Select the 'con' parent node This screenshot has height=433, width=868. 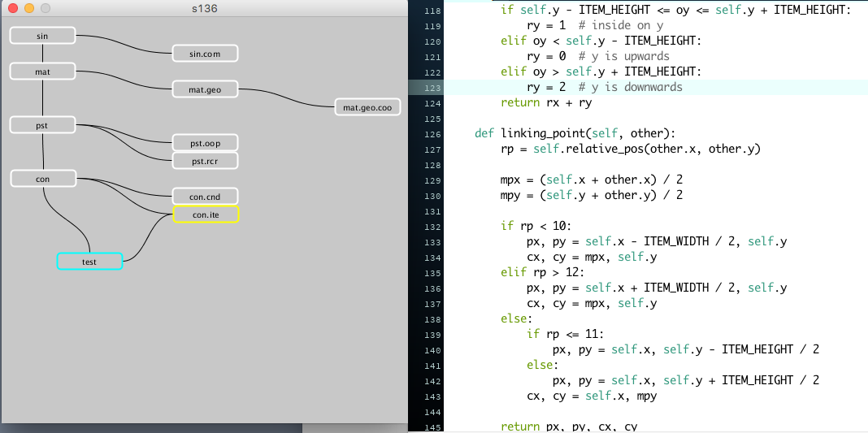[x=42, y=179]
